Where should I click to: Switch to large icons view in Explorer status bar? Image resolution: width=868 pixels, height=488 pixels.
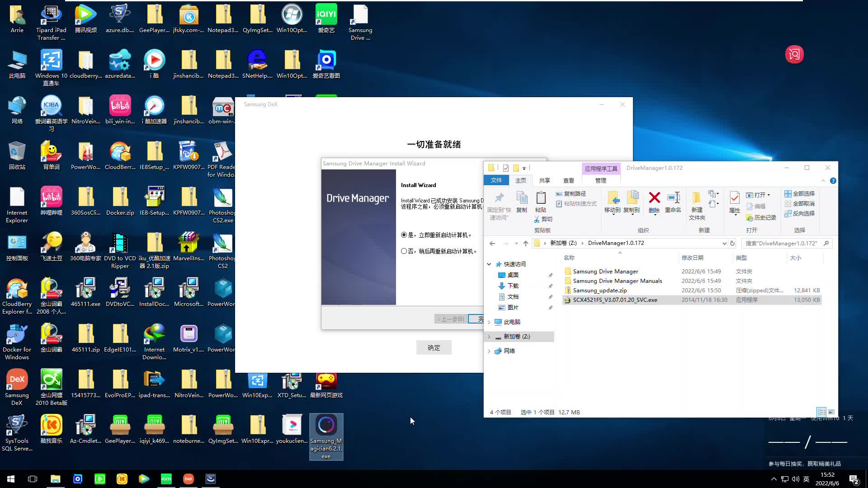831,412
